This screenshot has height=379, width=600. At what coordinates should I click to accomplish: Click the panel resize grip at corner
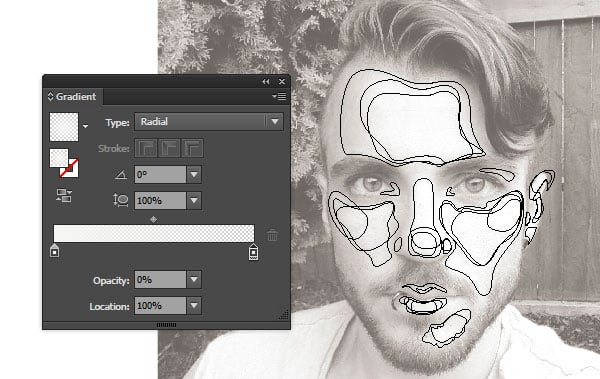tap(284, 315)
